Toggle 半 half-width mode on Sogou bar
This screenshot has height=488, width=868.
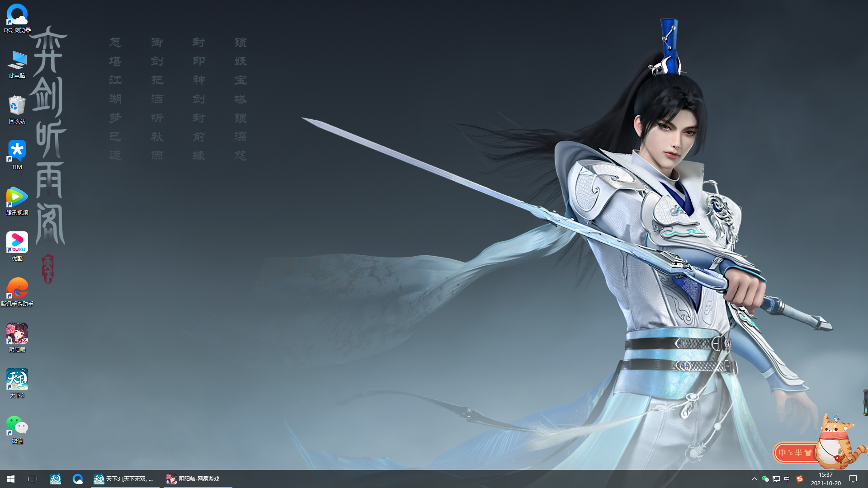pyautogui.click(x=798, y=452)
